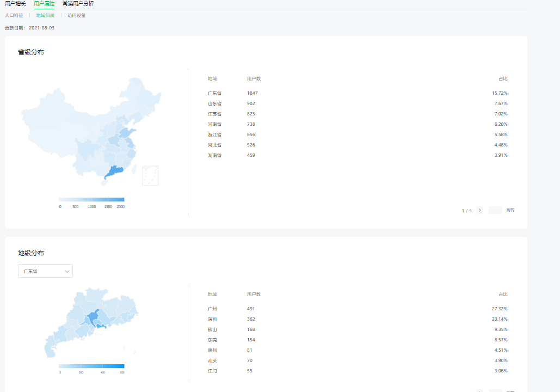The width and height of the screenshot is (560, 392).
Task: Click the 深圳 row label
Action: click(212, 319)
